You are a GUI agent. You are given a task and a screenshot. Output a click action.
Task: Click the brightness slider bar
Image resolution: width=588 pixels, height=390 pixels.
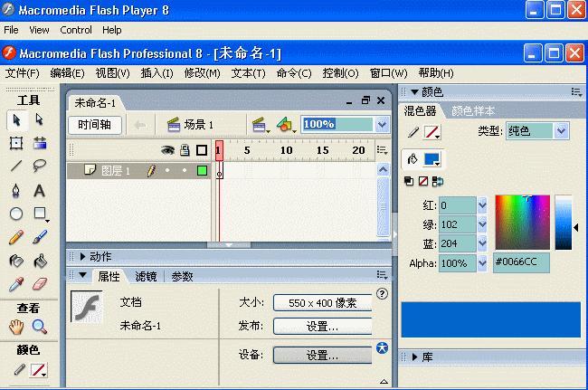click(564, 223)
